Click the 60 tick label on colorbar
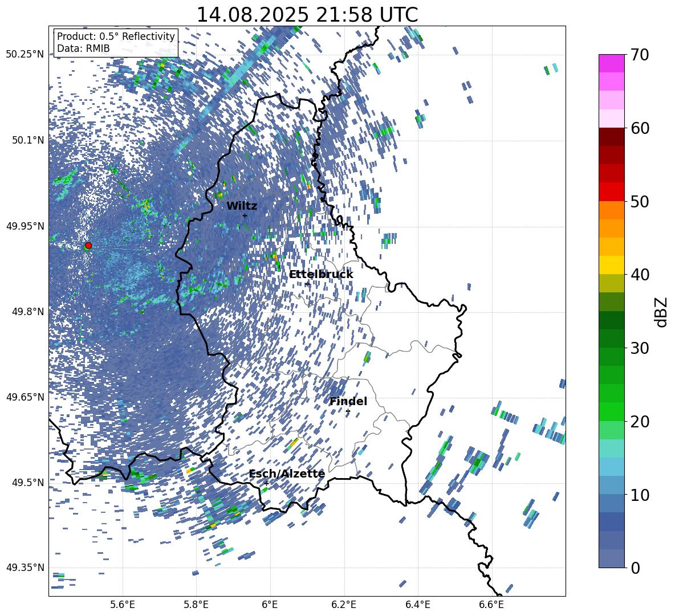Image resolution: width=675 pixels, height=616 pixels. pos(640,128)
